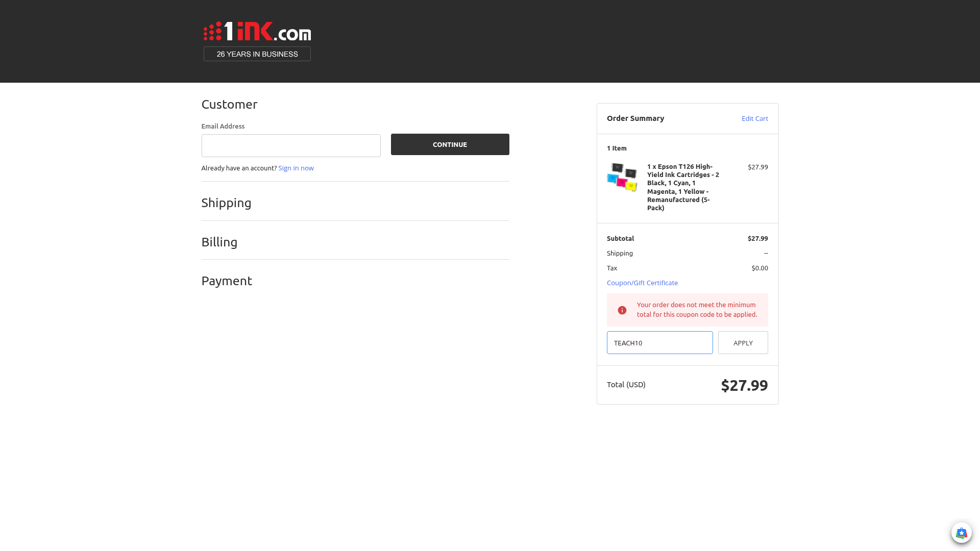Open the shopping assistant icon in the bottom corner
The width and height of the screenshot is (980, 551).
point(961,533)
